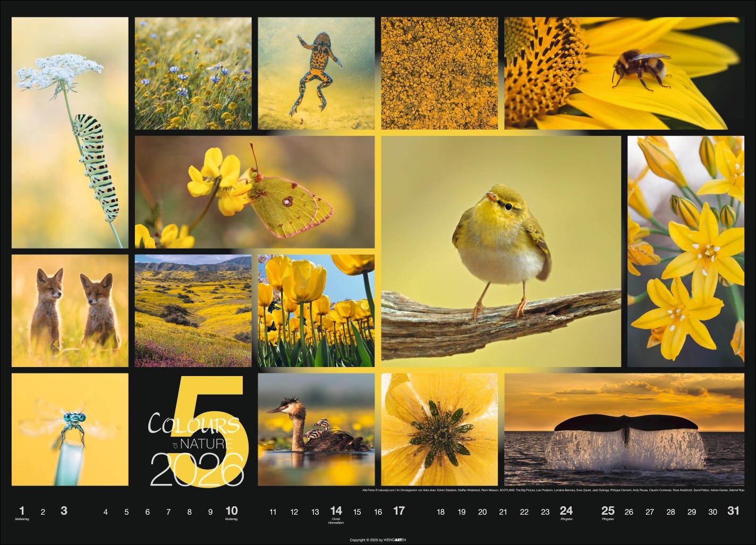Select the 'Christi Himmelfahrt' holiday label
This screenshot has width=756, height=545.
pos(336,521)
